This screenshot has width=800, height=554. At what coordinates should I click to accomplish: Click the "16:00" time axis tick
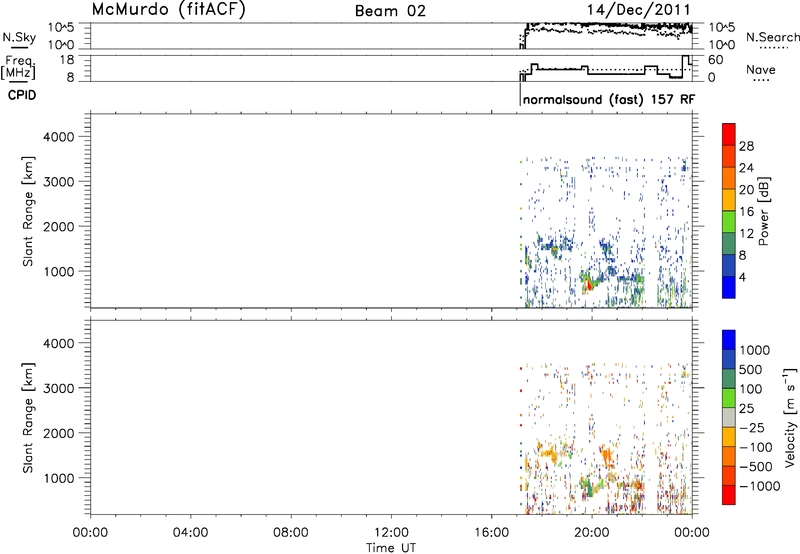pos(491,533)
